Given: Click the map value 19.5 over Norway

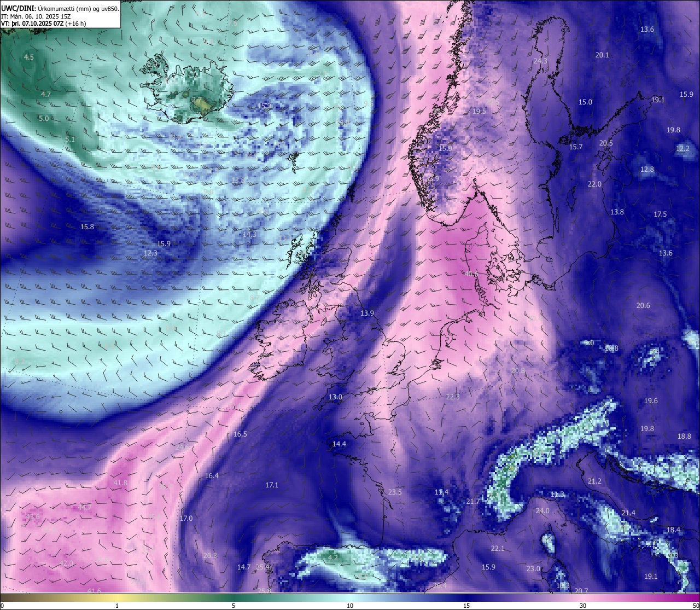Looking at the screenshot, I should point(479,111).
